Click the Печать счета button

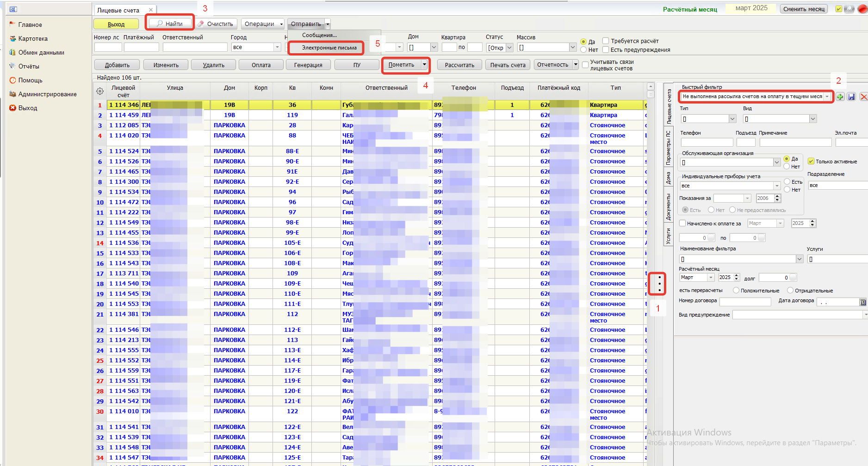(x=508, y=65)
